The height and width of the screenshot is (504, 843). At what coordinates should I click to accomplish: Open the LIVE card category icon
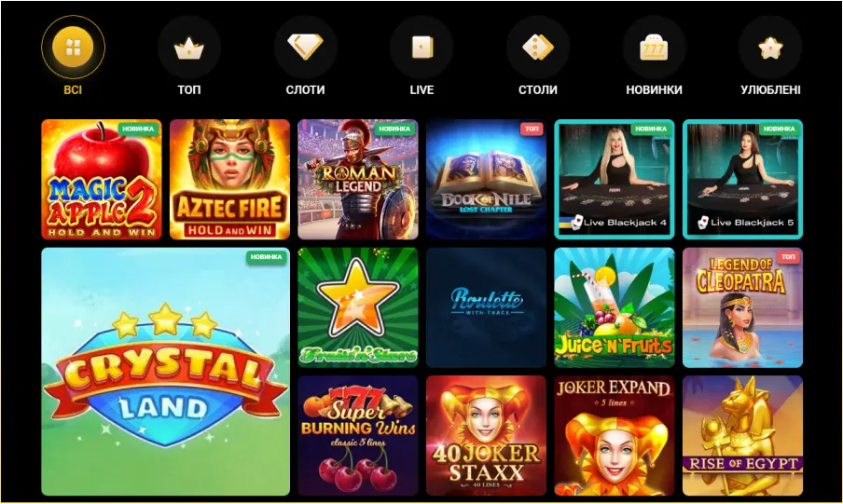421,48
